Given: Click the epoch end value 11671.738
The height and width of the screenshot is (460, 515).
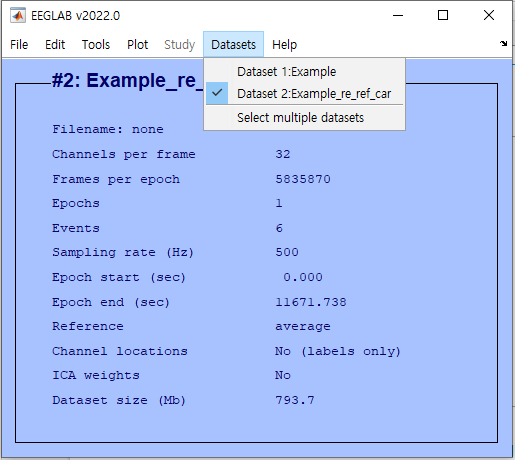Looking at the screenshot, I should point(311,302).
